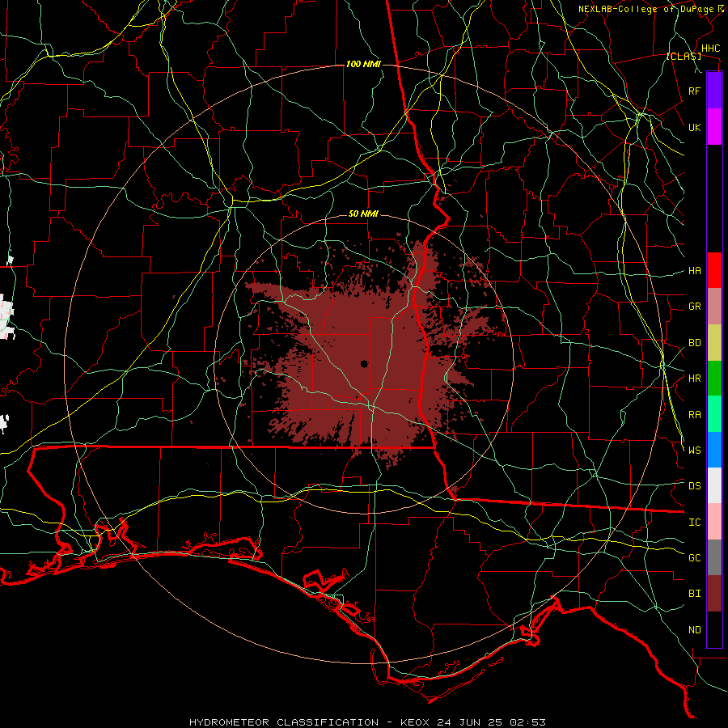Click the BI legend label
This screenshot has width=728, height=728.
pos(694,594)
